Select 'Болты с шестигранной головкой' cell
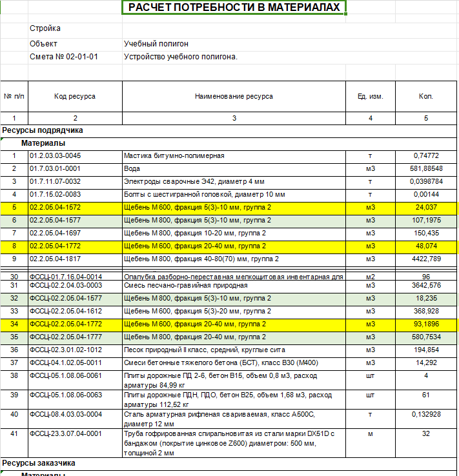The height and width of the screenshot is (476, 459). point(234,195)
